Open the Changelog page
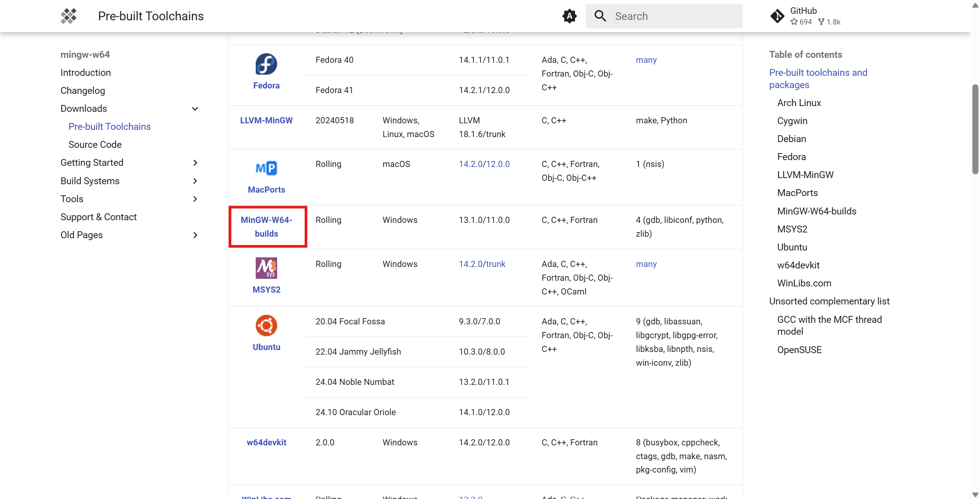980x499 pixels. click(83, 90)
